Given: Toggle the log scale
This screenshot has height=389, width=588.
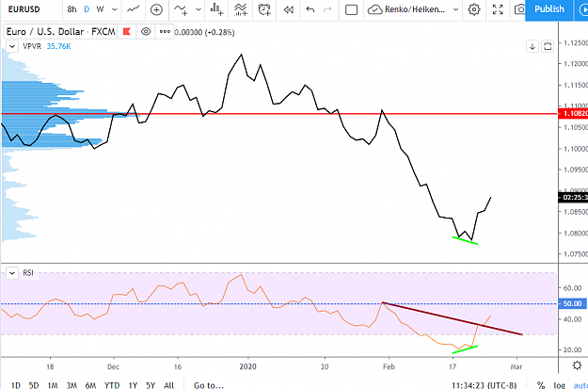Looking at the screenshot, I should pyautogui.click(x=559, y=385).
